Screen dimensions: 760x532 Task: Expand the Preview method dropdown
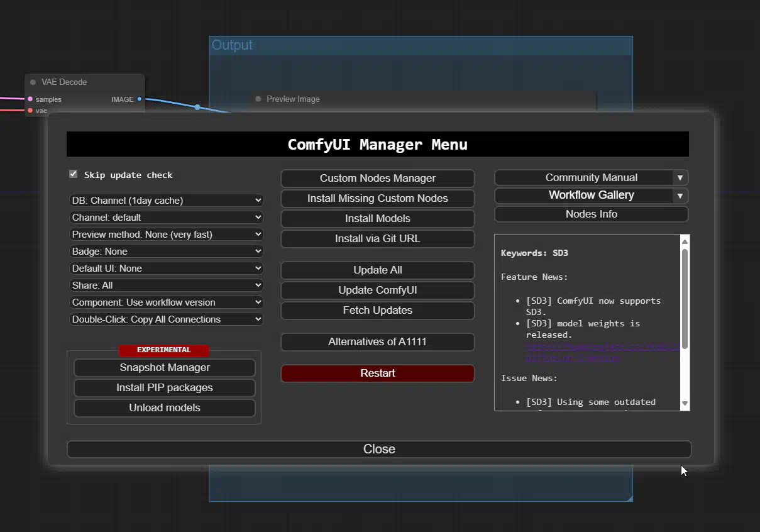(167, 235)
